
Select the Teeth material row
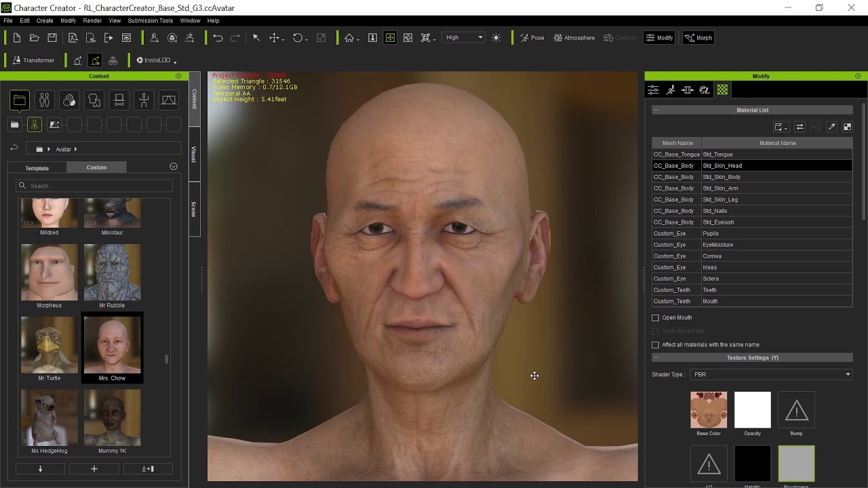point(752,290)
